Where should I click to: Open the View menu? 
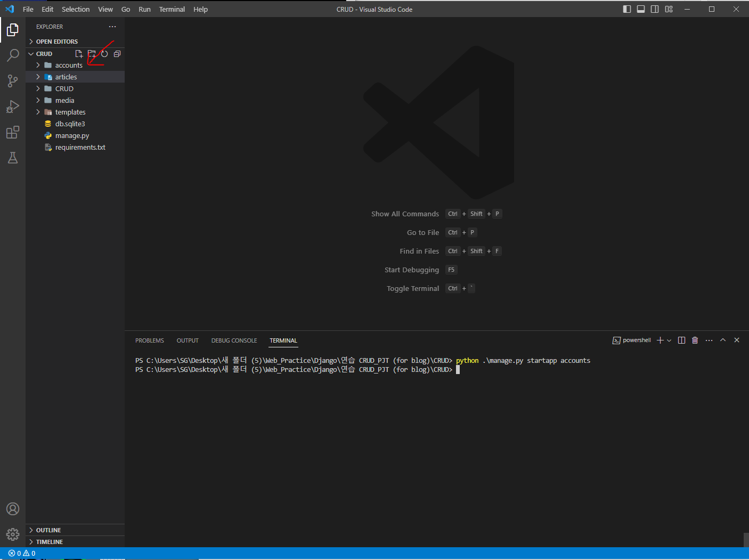(x=105, y=9)
